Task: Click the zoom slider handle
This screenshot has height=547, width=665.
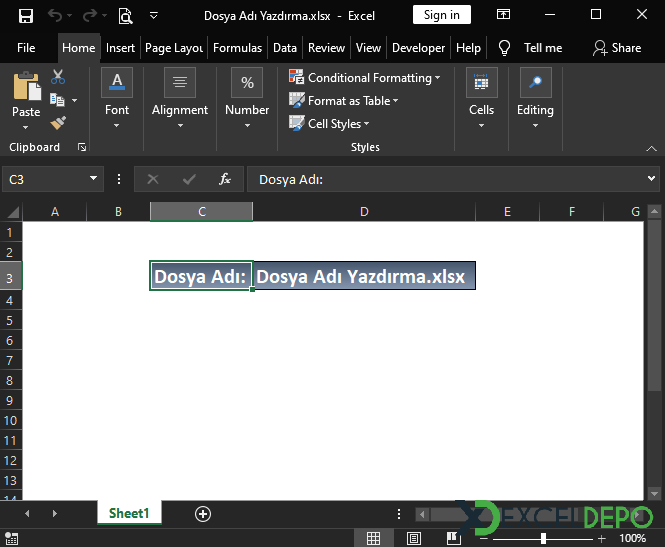Action: [543, 538]
